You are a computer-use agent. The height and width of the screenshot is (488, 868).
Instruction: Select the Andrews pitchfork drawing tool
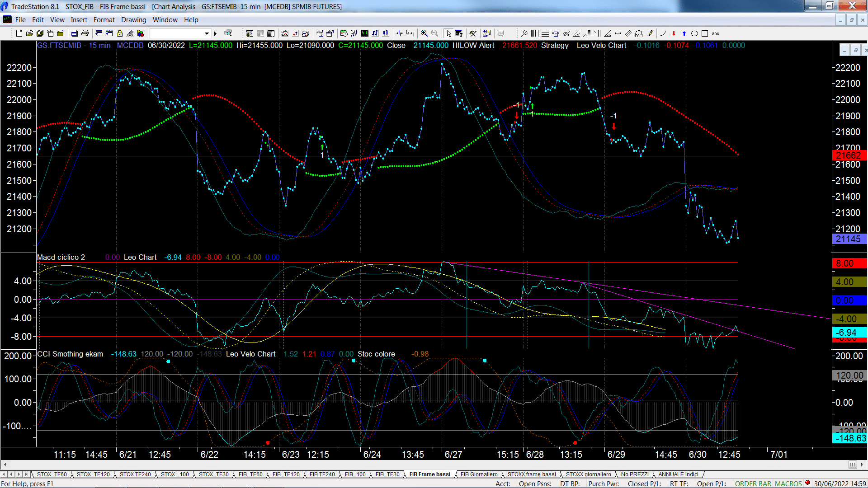(524, 33)
